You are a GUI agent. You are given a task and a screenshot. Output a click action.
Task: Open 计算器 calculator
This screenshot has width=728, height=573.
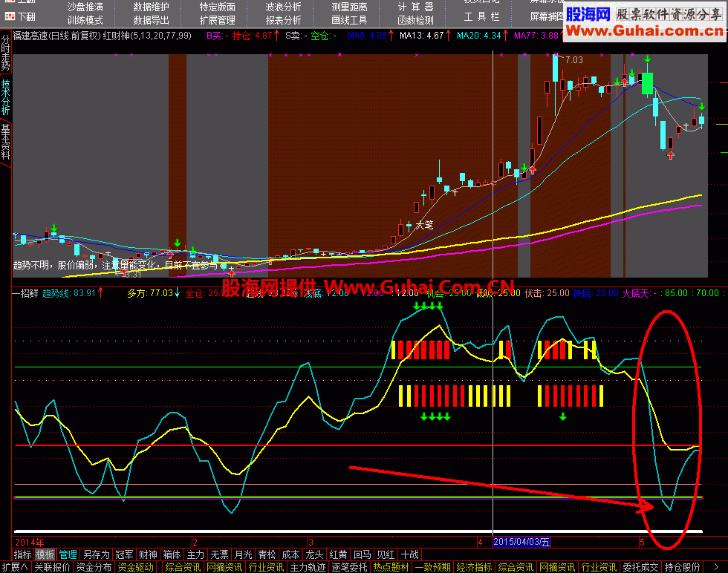click(x=415, y=7)
